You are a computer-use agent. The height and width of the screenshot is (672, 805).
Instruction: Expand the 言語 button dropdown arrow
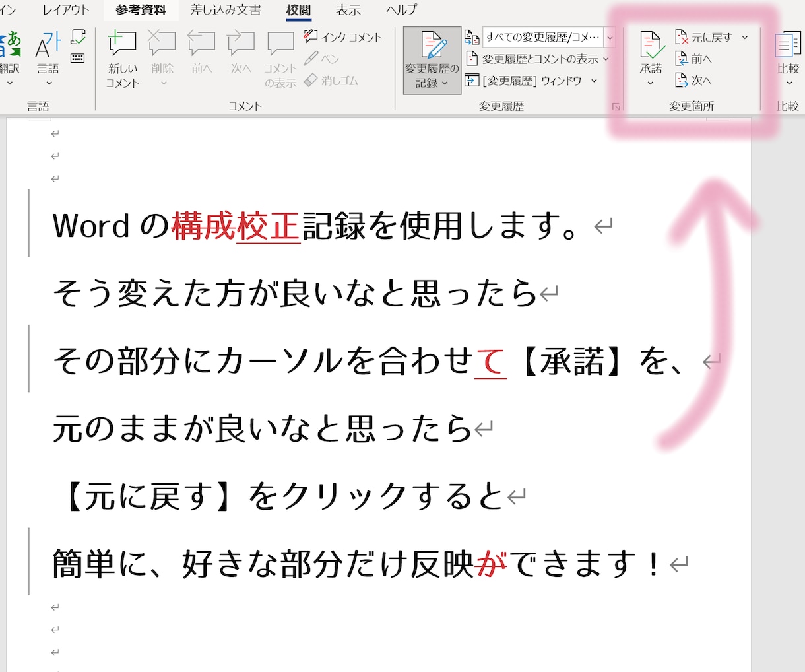tap(49, 83)
